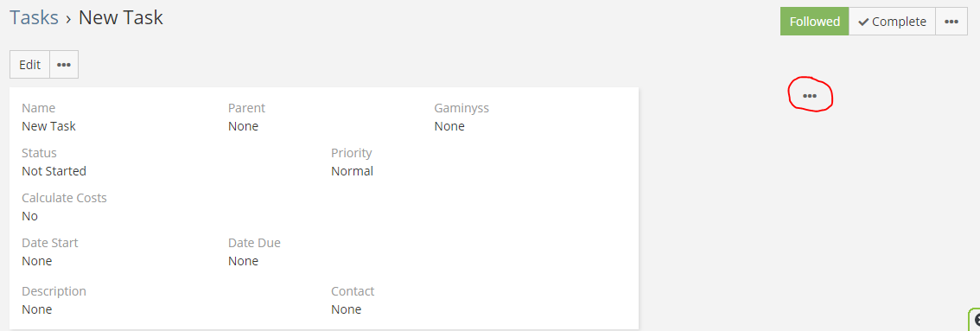The width and height of the screenshot is (980, 331).
Task: Click the Name field value New Task
Action: click(x=48, y=126)
